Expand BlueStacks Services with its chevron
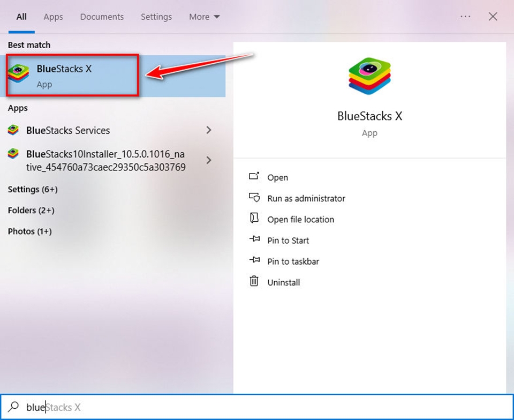This screenshot has width=514, height=420. (209, 130)
